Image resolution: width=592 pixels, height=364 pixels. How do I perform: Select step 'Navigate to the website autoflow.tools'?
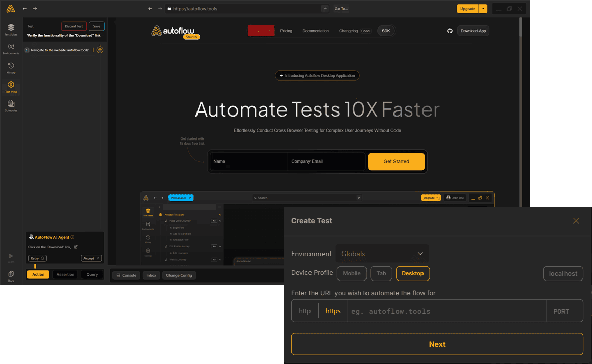[x=60, y=50]
